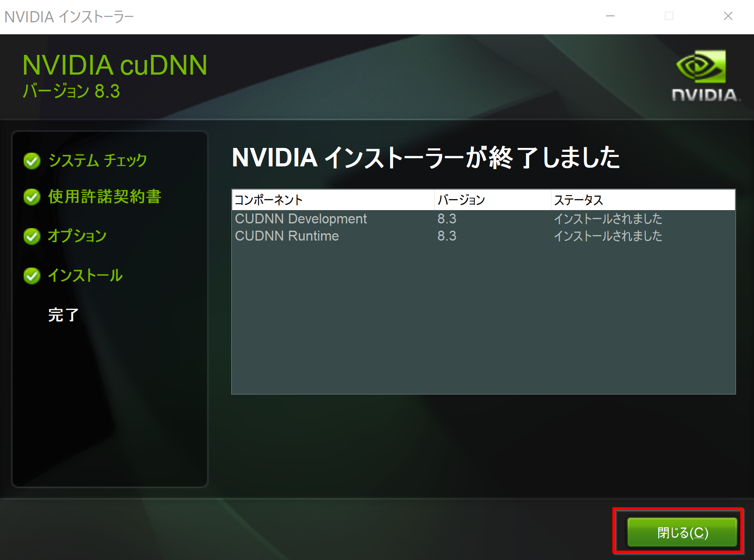Select the 完了 step label
Screen dimensions: 754x560
(64, 315)
